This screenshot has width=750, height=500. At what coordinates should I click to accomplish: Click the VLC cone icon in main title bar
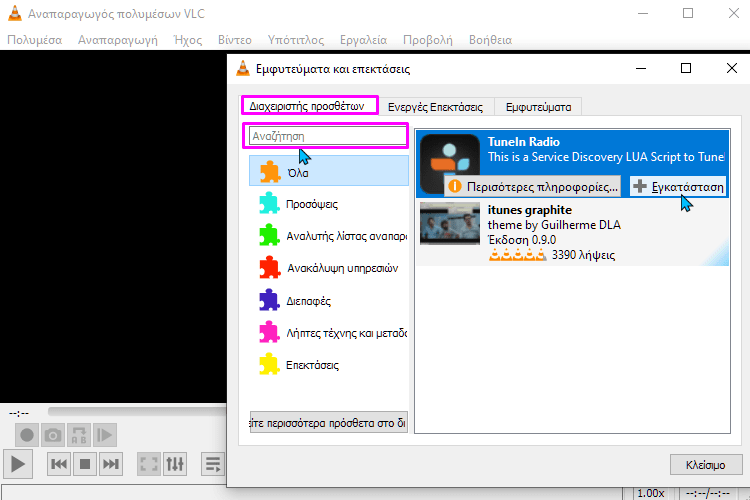[x=15, y=13]
